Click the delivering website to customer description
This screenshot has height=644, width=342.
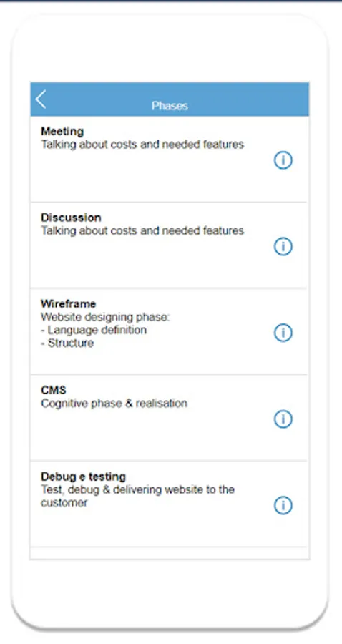[x=137, y=496]
